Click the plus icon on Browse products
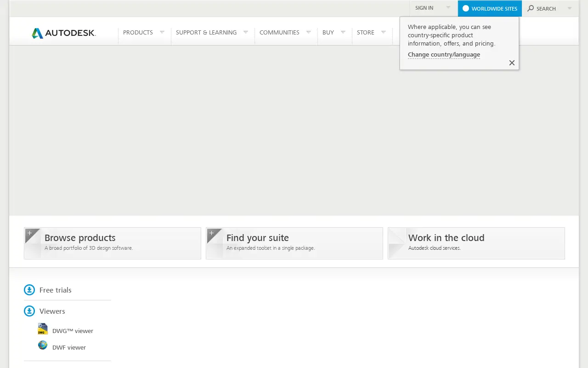This screenshot has height=368, width=588. [29, 233]
